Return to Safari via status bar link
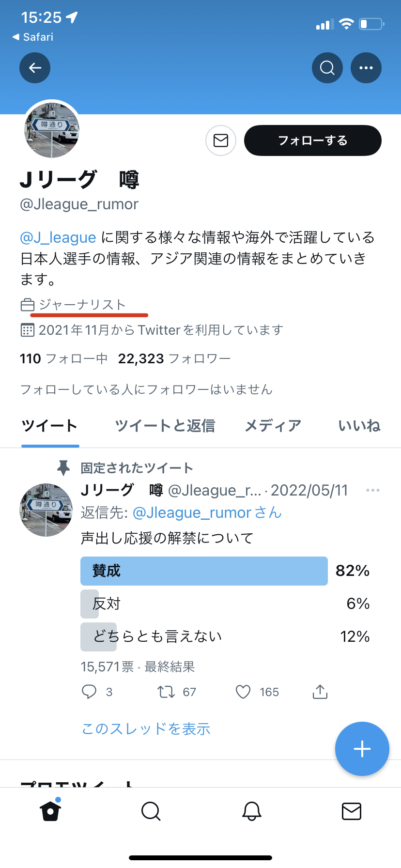This screenshot has height=868, width=401. pos(33,37)
